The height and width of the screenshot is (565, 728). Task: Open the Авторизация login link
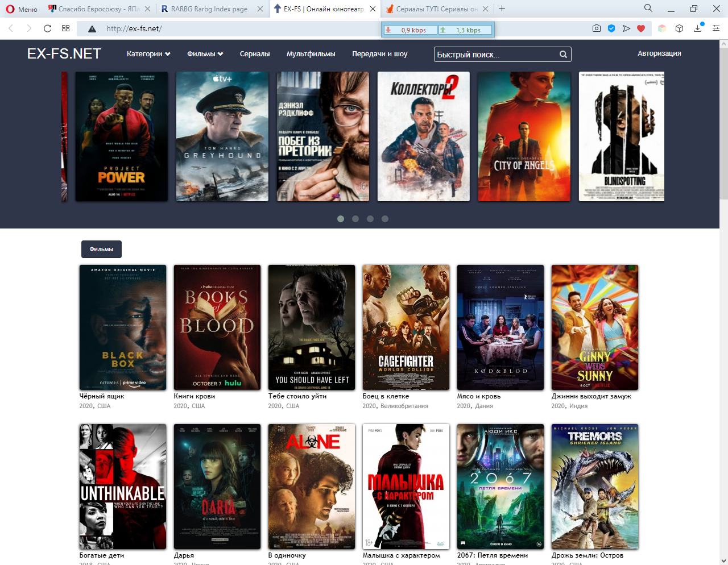coord(659,53)
